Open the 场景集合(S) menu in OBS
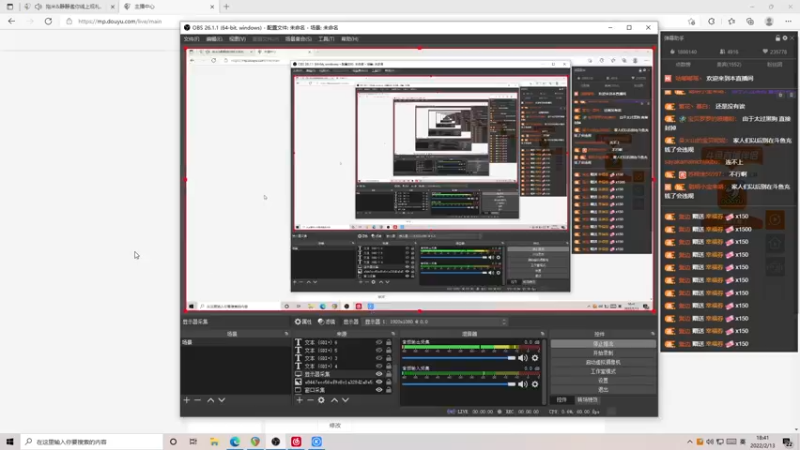This screenshot has width=800, height=450. tap(298, 39)
